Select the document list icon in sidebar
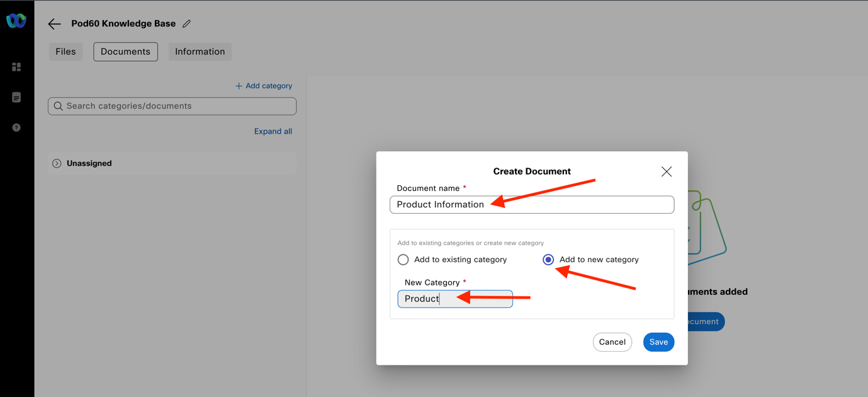Image resolution: width=868 pixels, height=397 pixels. coord(16,98)
